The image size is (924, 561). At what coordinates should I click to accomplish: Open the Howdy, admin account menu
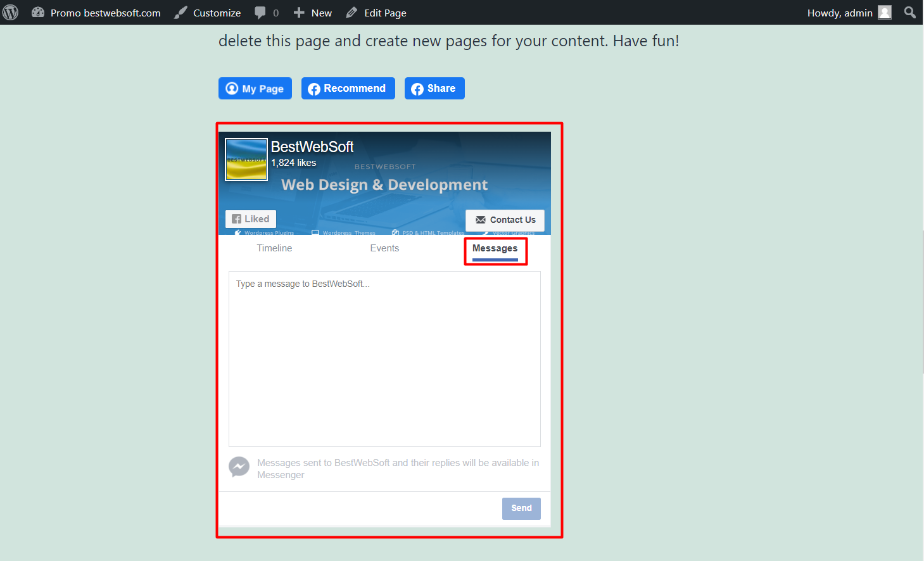[849, 13]
